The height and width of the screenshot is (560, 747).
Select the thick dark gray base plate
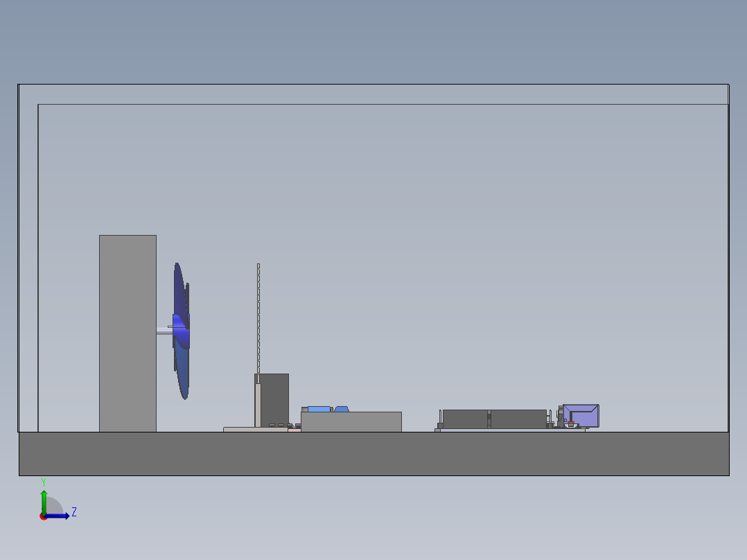[374, 454]
